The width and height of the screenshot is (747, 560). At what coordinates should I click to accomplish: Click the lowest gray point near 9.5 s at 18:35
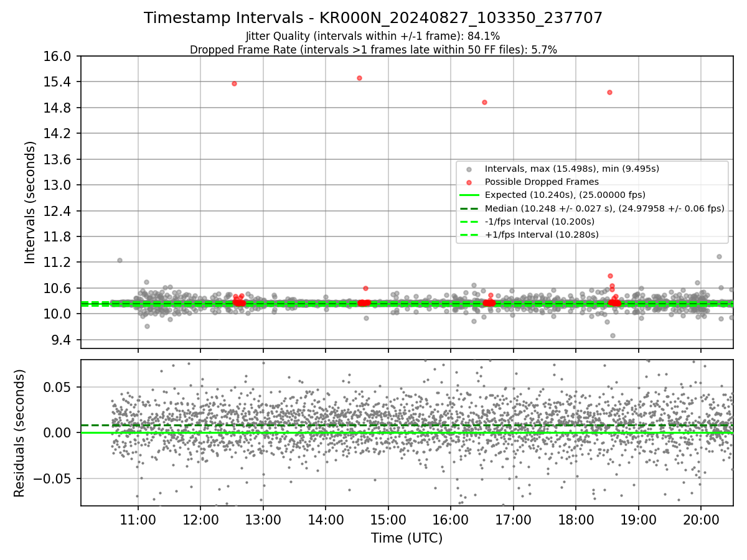(613, 335)
